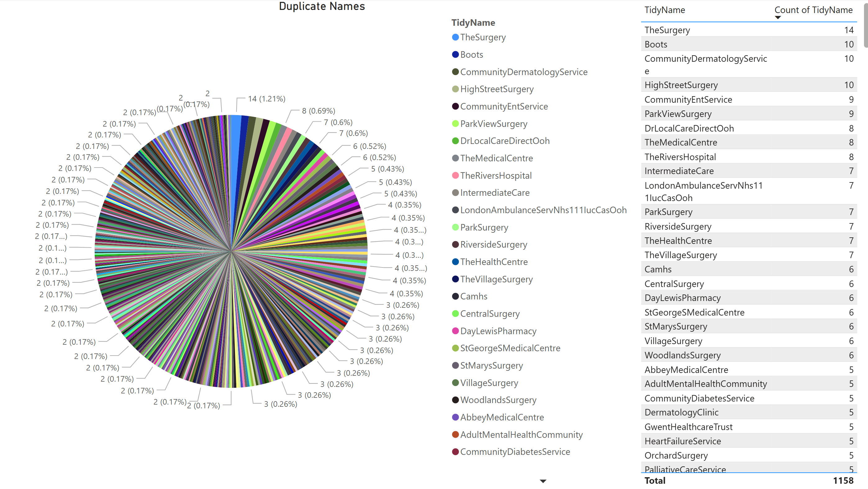
Task: Select the 14 (1.21%) pie slice label
Action: pyautogui.click(x=267, y=99)
